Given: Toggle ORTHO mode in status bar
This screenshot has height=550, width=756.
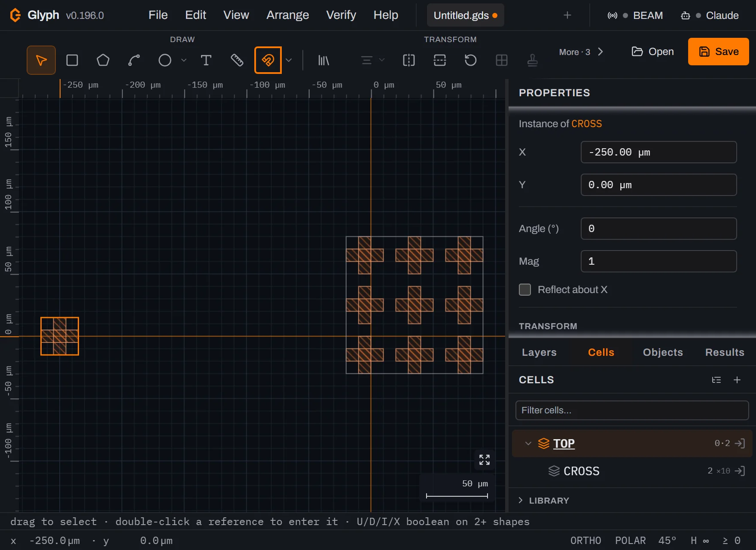Looking at the screenshot, I should pos(586,541).
